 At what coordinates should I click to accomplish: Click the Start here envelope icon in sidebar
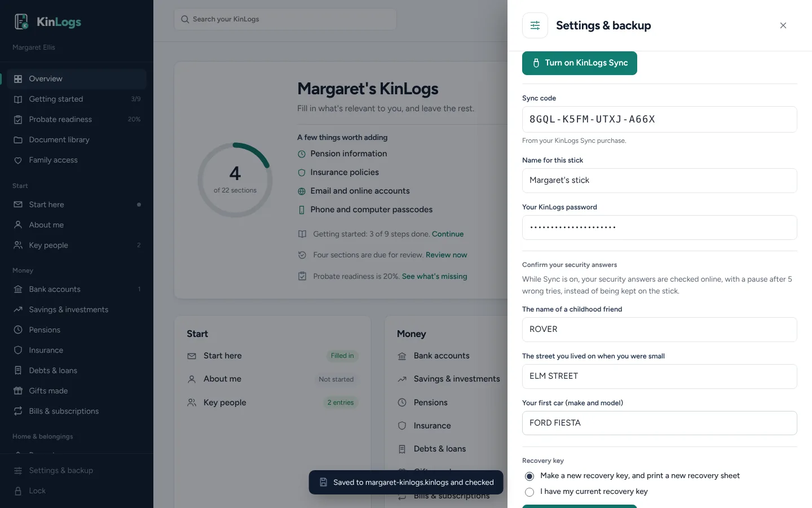(18, 204)
